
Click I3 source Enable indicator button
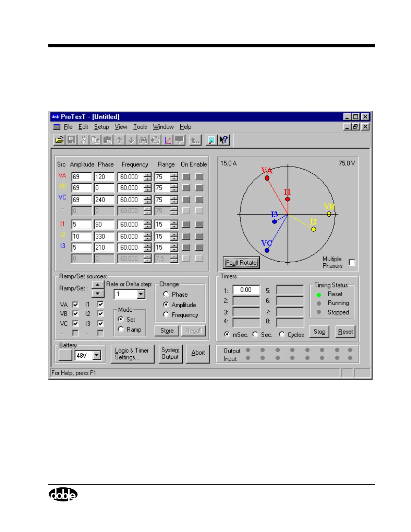click(199, 248)
